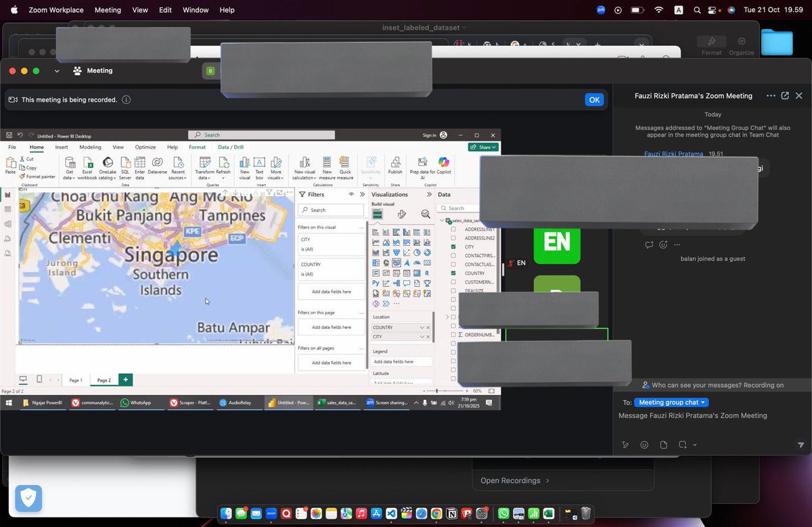Select the Cut command in Clipboard group
This screenshot has width=812, height=527.
28,159
